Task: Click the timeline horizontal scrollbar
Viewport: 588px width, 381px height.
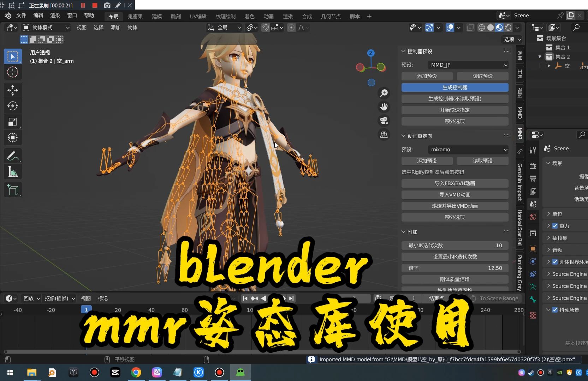Action: (x=262, y=352)
